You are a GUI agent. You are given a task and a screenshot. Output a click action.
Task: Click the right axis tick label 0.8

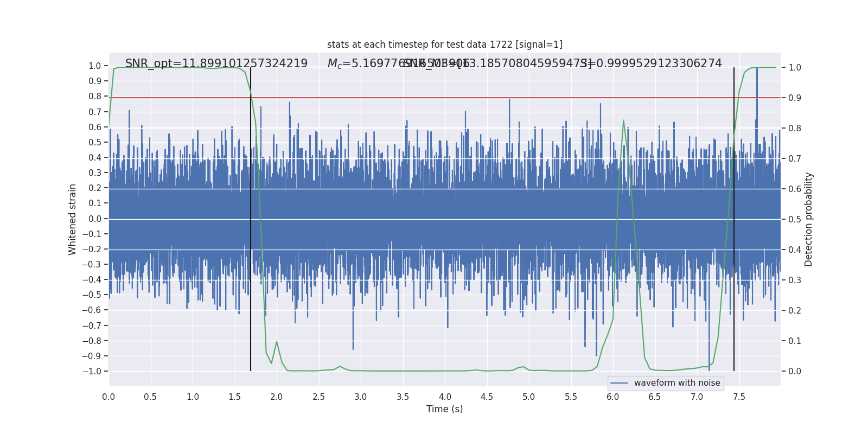[x=795, y=129]
